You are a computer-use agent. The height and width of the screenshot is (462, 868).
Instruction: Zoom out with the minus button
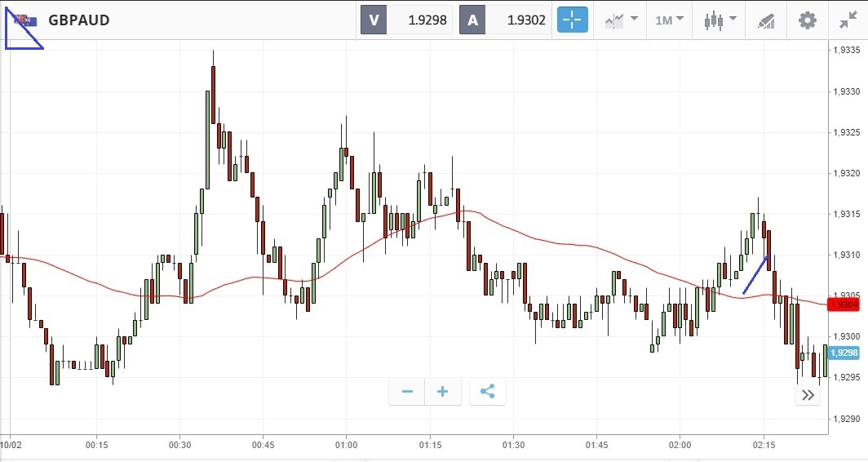(407, 392)
